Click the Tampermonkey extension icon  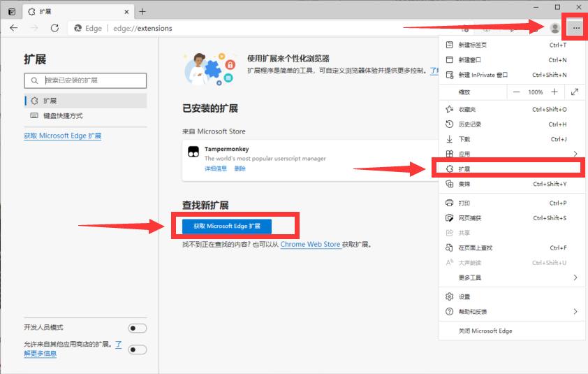[x=193, y=152]
